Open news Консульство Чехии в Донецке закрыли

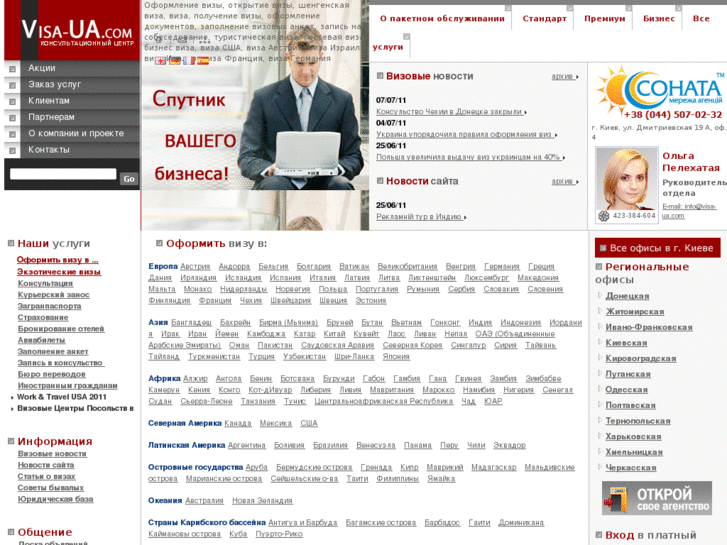[451, 112]
